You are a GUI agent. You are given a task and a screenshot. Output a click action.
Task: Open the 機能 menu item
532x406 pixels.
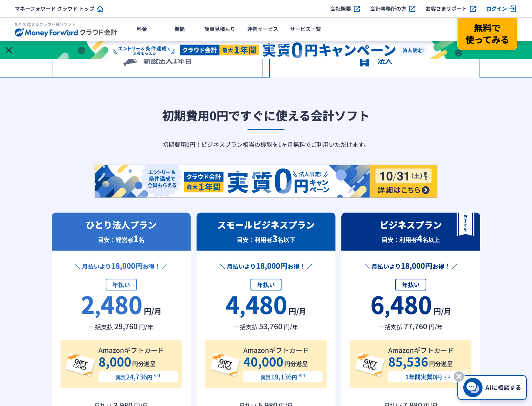click(180, 29)
